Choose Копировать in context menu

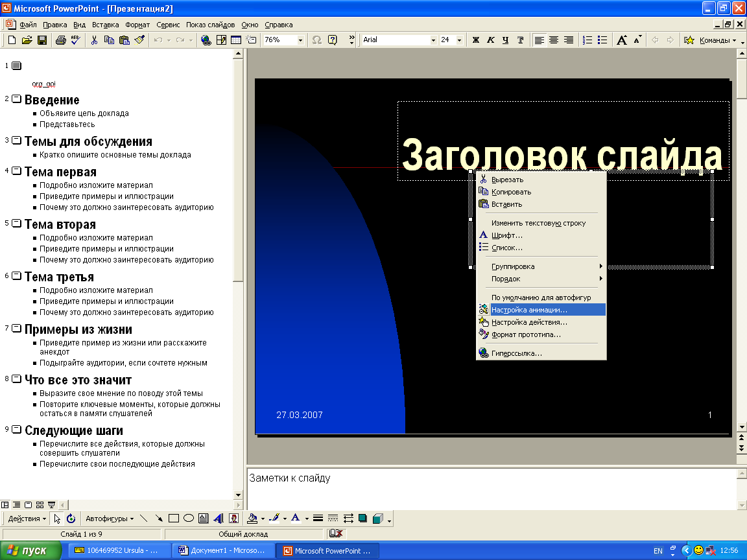[x=541, y=192]
